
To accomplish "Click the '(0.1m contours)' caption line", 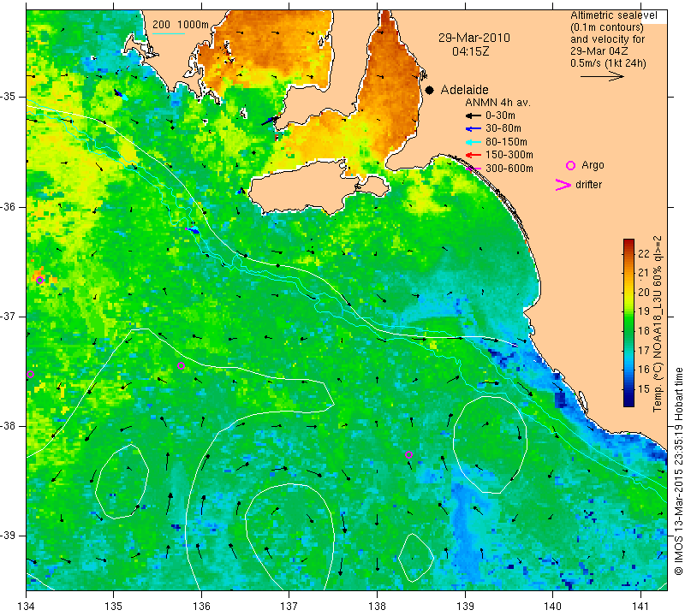I will pos(607,27).
